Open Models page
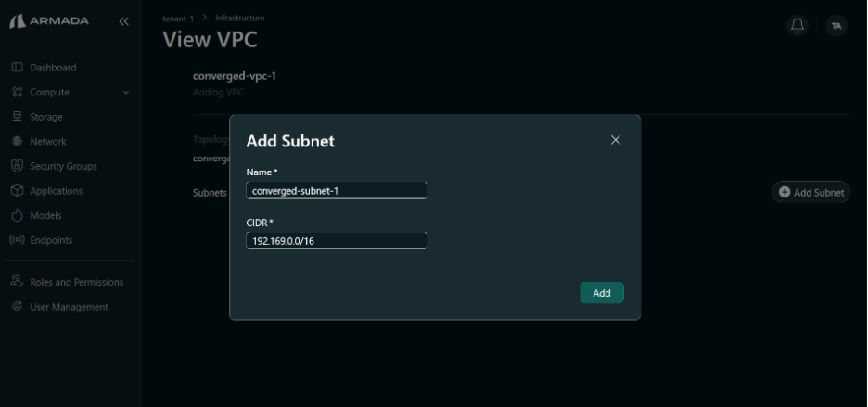Image resolution: width=868 pixels, height=407 pixels. (x=45, y=215)
